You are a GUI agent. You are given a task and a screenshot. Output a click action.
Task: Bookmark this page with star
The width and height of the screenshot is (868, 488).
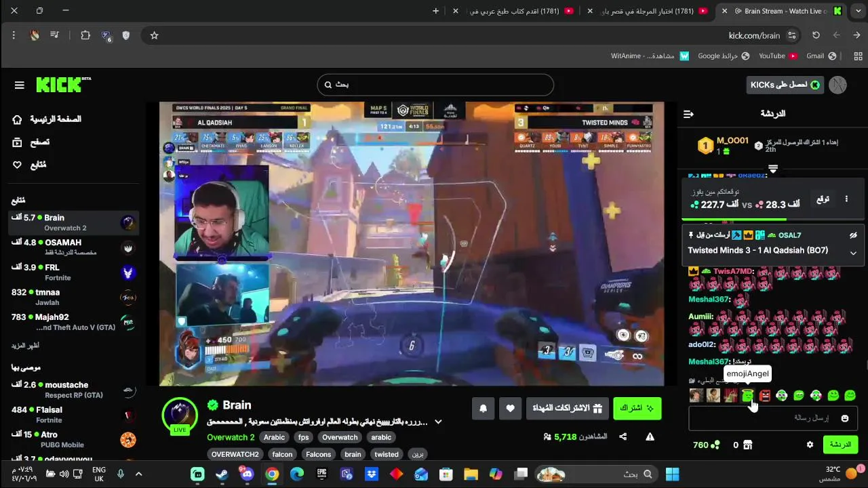click(154, 35)
